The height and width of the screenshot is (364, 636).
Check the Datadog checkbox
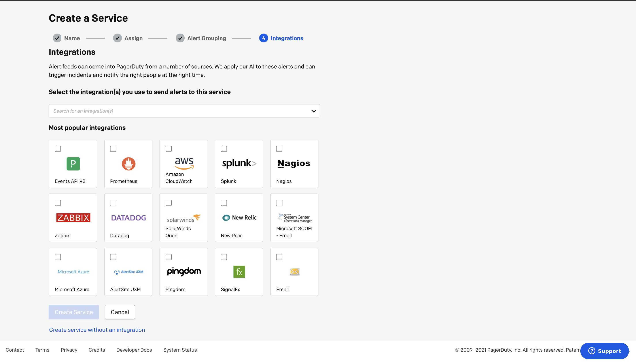tap(113, 203)
